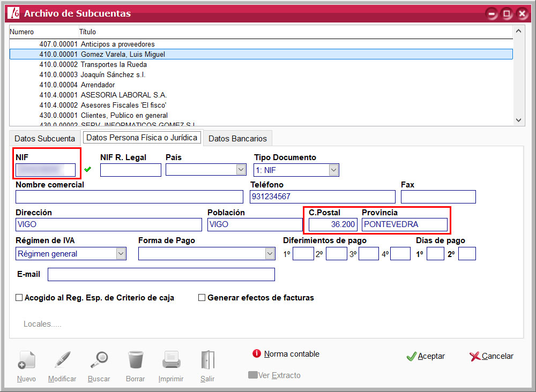This screenshot has width=536, height=392.
Task: Open the Norma contable link
Action: coord(292,354)
